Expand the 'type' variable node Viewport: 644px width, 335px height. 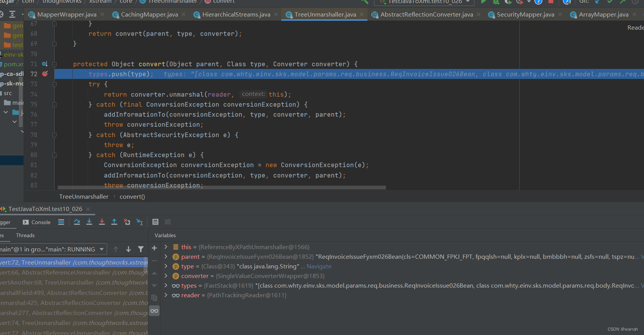[166, 266]
